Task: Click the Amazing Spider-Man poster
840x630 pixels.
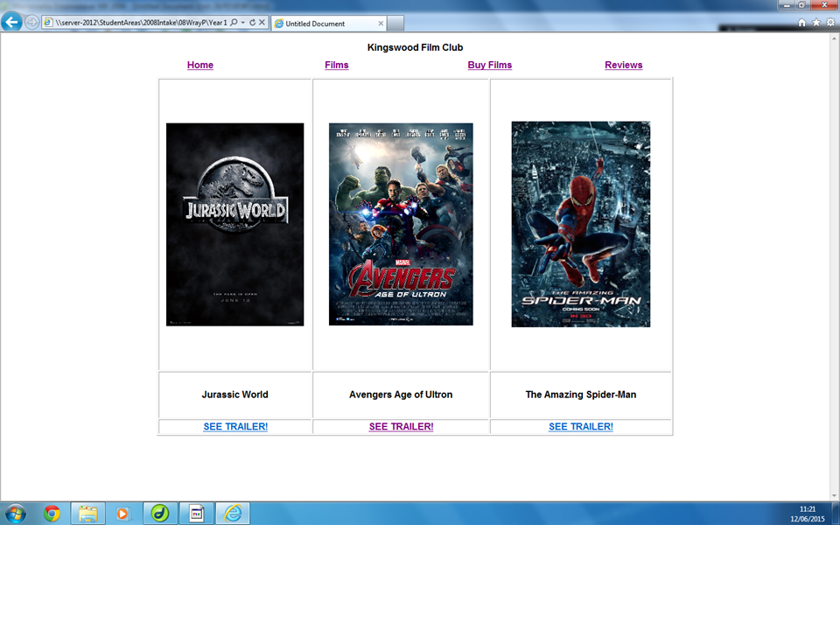Action: pos(581,224)
